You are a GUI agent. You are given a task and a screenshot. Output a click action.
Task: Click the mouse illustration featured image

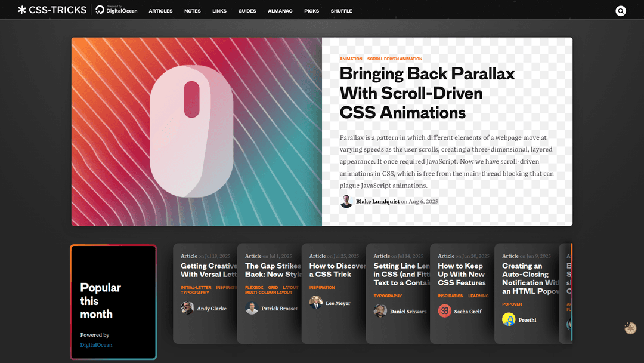point(196,132)
